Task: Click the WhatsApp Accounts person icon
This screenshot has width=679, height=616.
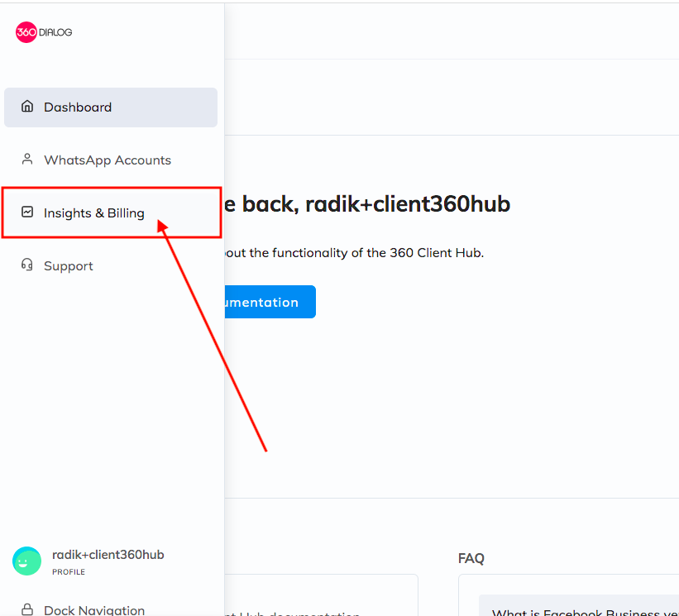Action: [x=27, y=160]
